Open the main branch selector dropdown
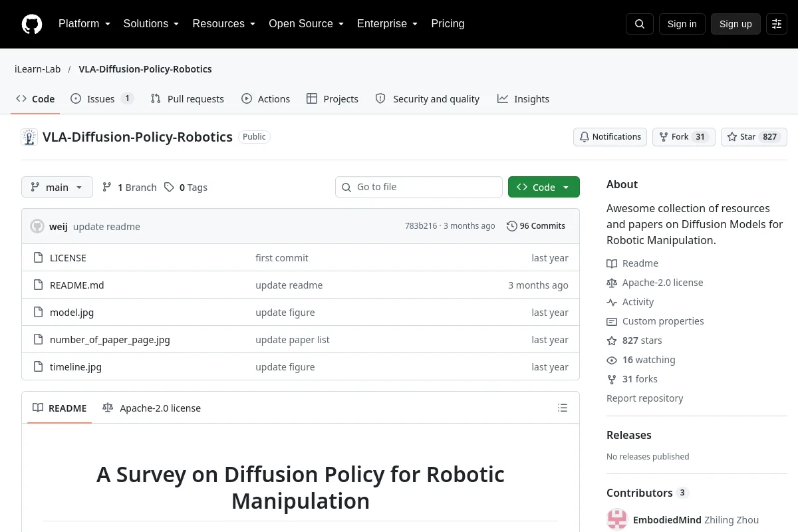This screenshot has width=798, height=532. click(57, 188)
